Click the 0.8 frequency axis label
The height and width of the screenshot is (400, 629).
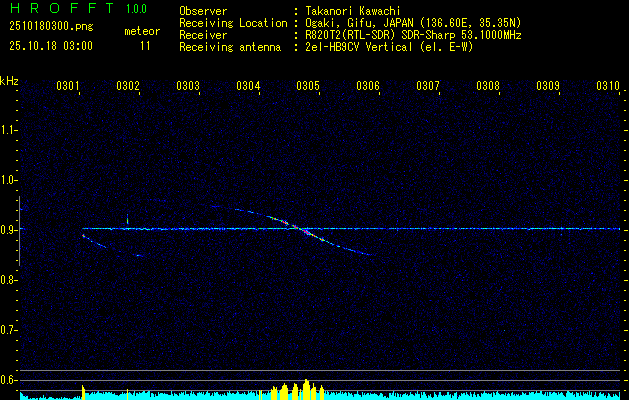tap(8, 280)
